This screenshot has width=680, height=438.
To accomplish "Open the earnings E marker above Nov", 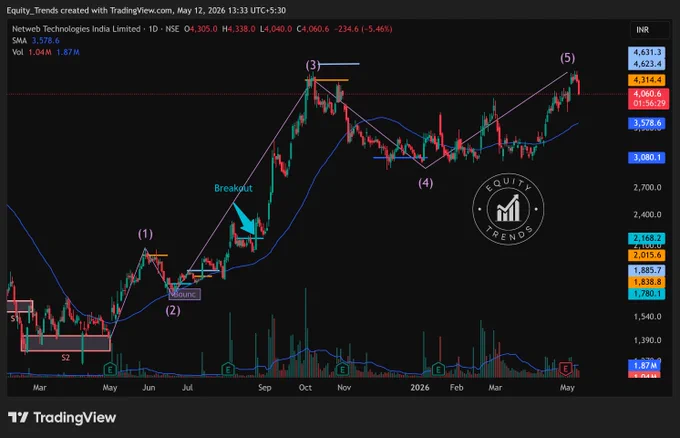I will tap(343, 370).
